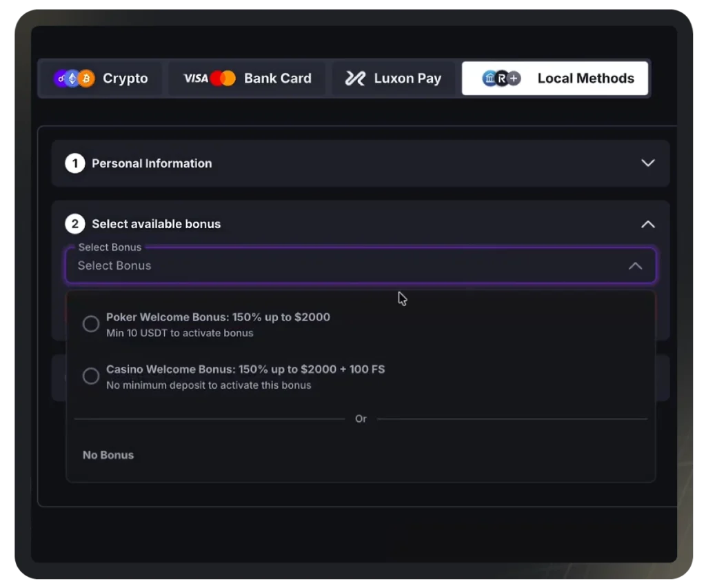Select the Poker Welcome Bonus radio button
This screenshot has width=706, height=588.
[x=91, y=324]
